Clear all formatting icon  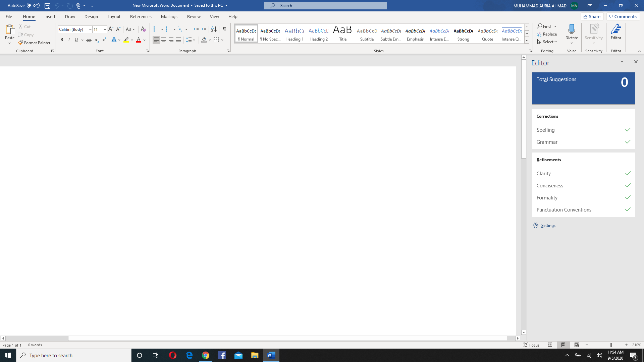[143, 29]
